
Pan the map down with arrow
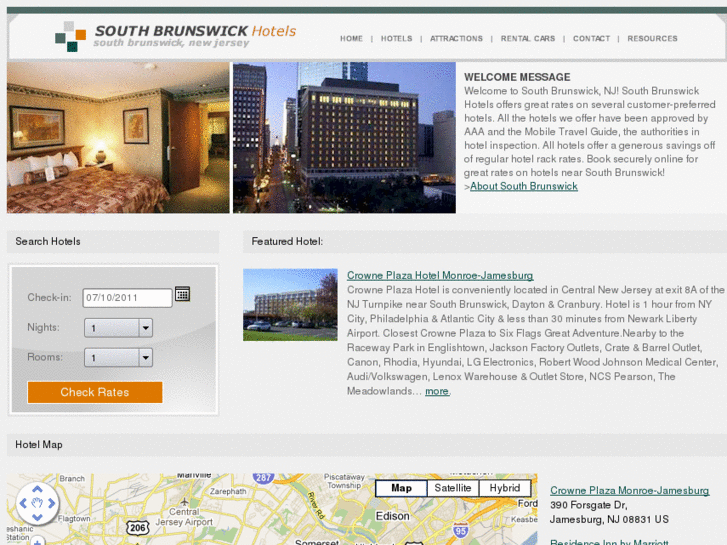pyautogui.click(x=37, y=517)
